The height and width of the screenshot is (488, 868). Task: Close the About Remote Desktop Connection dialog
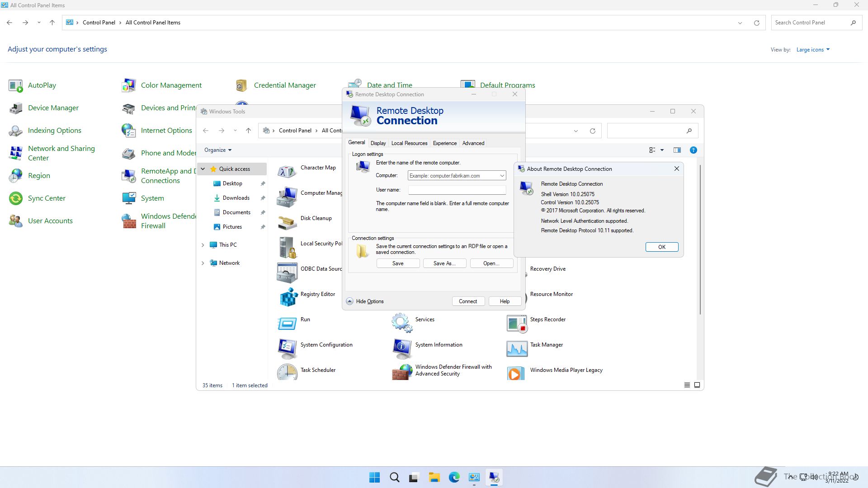pos(676,169)
